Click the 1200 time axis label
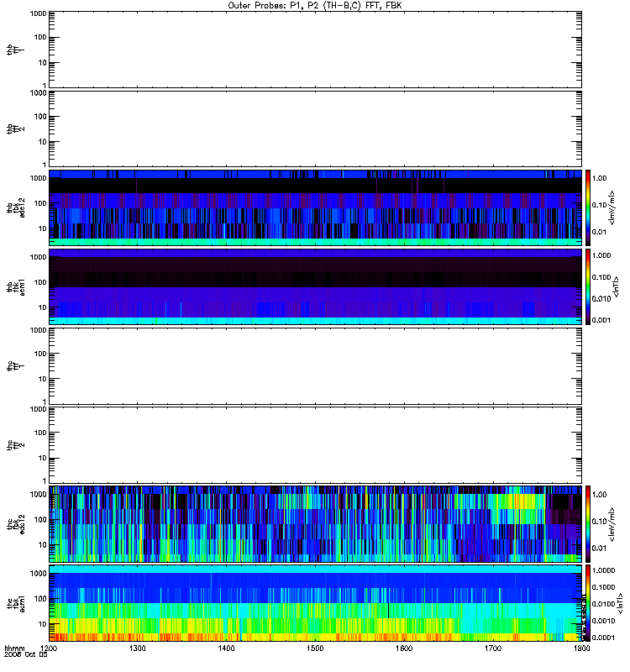630x672 pixels. click(x=50, y=648)
